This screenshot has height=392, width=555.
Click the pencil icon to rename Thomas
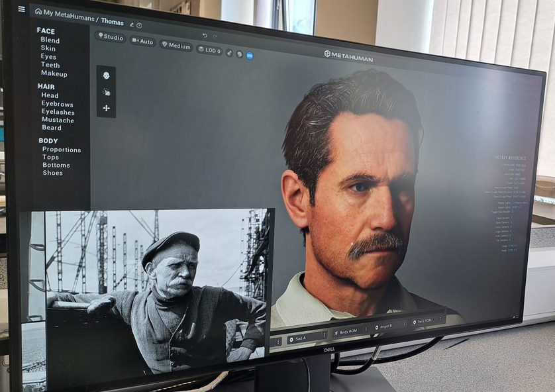(132, 24)
